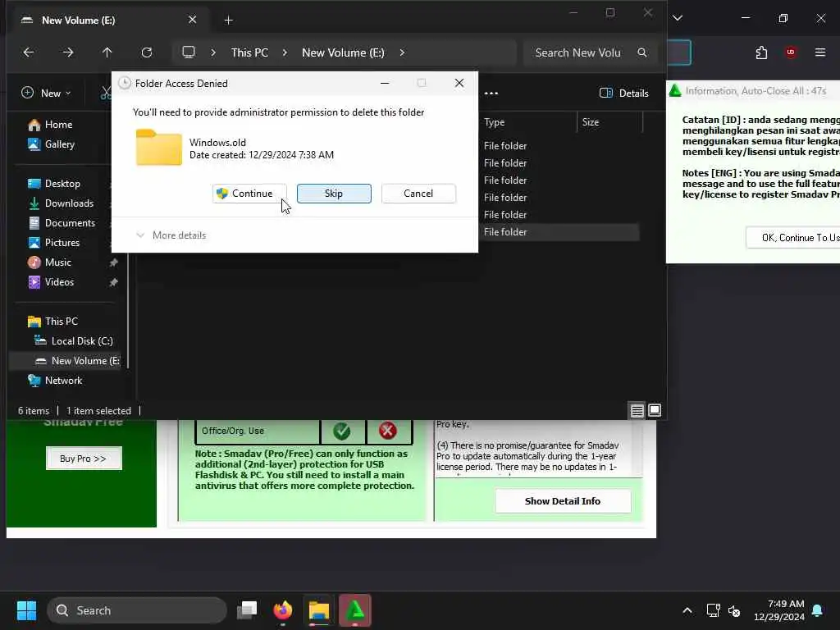Show hidden system tray icons
Viewport: 840px width, 630px height.
click(687, 610)
